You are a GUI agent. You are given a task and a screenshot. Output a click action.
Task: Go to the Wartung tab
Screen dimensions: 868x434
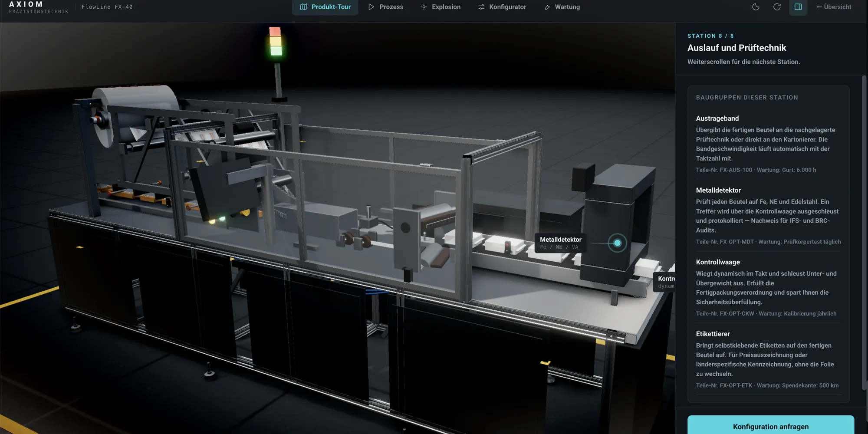[x=562, y=7]
